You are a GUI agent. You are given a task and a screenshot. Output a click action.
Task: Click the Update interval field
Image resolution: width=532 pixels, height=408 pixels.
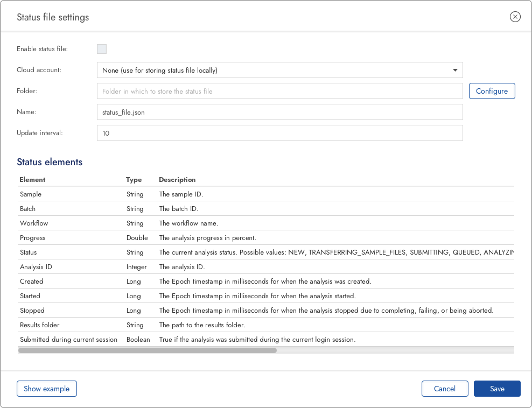[279, 133]
